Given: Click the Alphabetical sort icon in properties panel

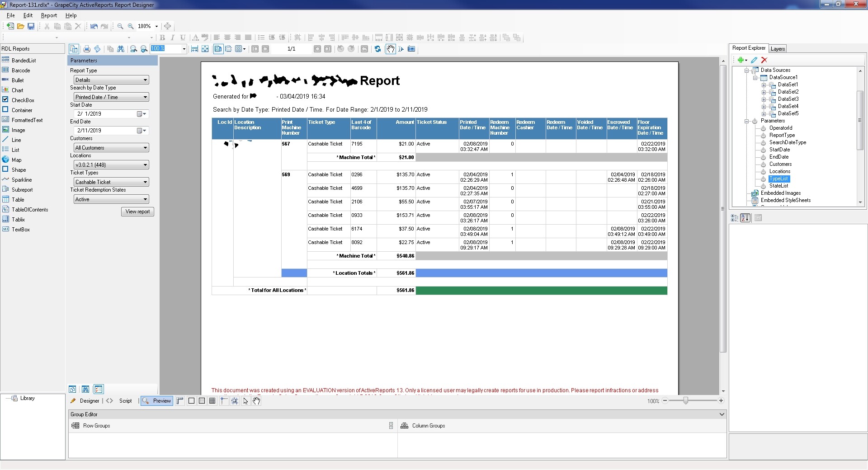Looking at the screenshot, I should coord(745,218).
